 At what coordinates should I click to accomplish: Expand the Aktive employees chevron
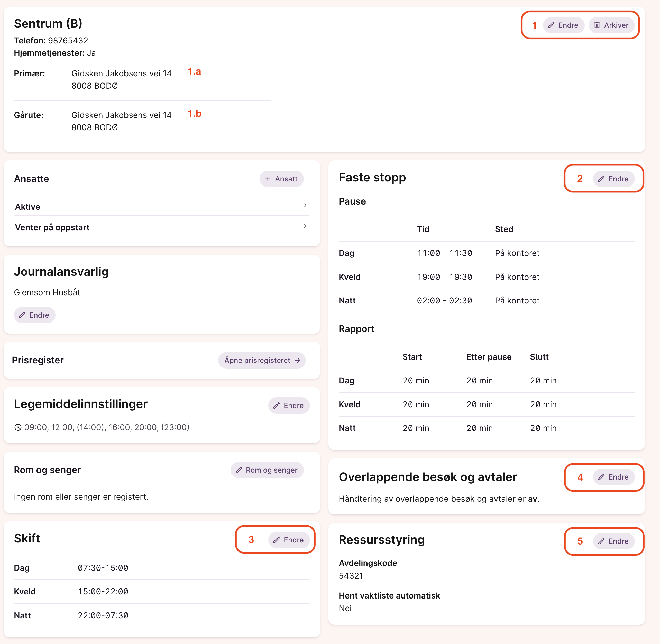click(x=305, y=205)
